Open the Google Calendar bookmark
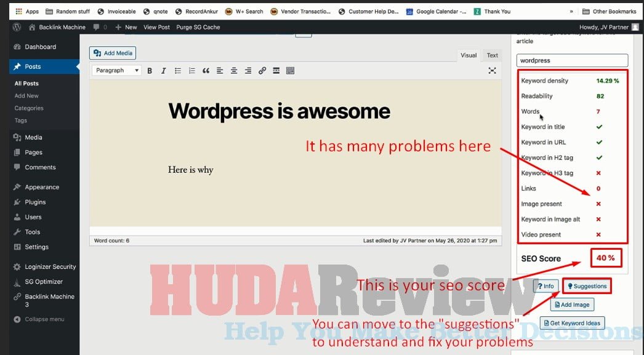 436,12
